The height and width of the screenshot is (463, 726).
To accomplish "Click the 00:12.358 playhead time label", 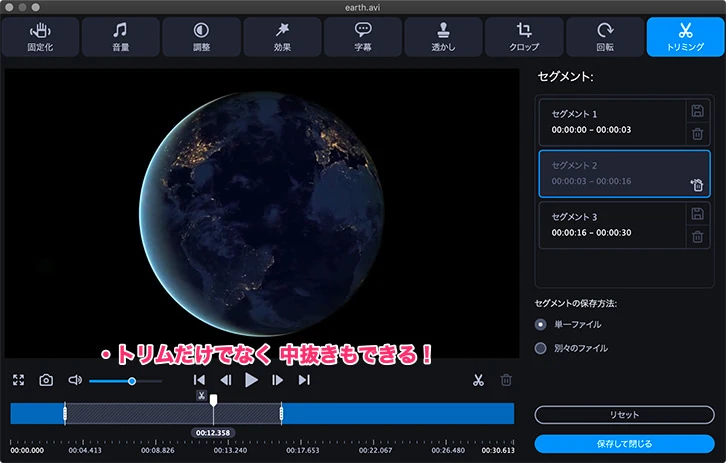I will click(x=213, y=433).
